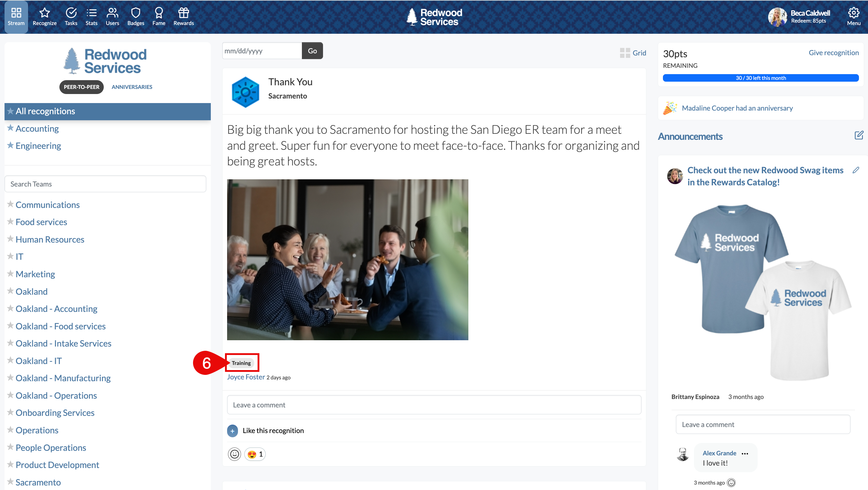The height and width of the screenshot is (490, 868).
Task: Select All recognitions filter
Action: coord(107,112)
